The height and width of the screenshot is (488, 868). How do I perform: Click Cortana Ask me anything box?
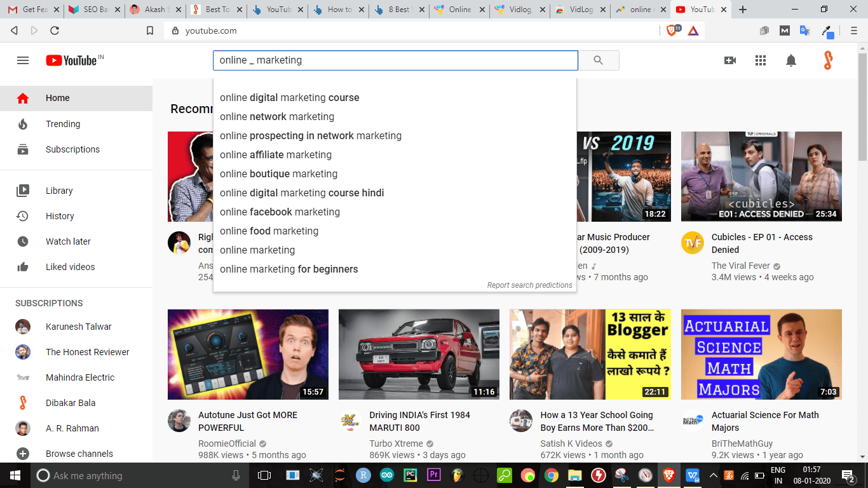tap(139, 475)
